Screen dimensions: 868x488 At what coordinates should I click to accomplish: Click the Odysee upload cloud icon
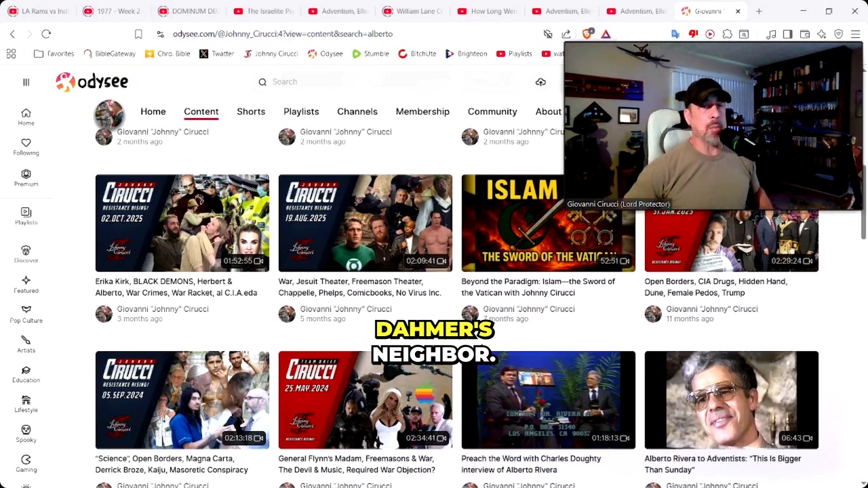[540, 82]
